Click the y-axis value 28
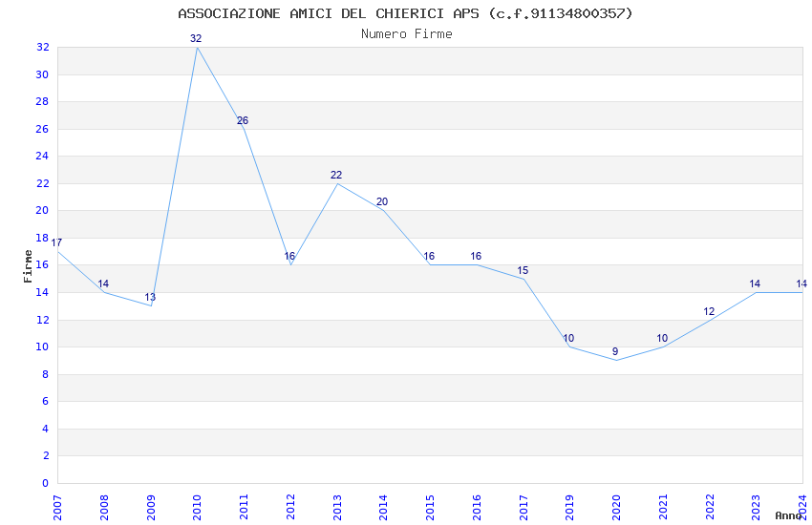Screen dimensions: 812x525 coord(42,101)
